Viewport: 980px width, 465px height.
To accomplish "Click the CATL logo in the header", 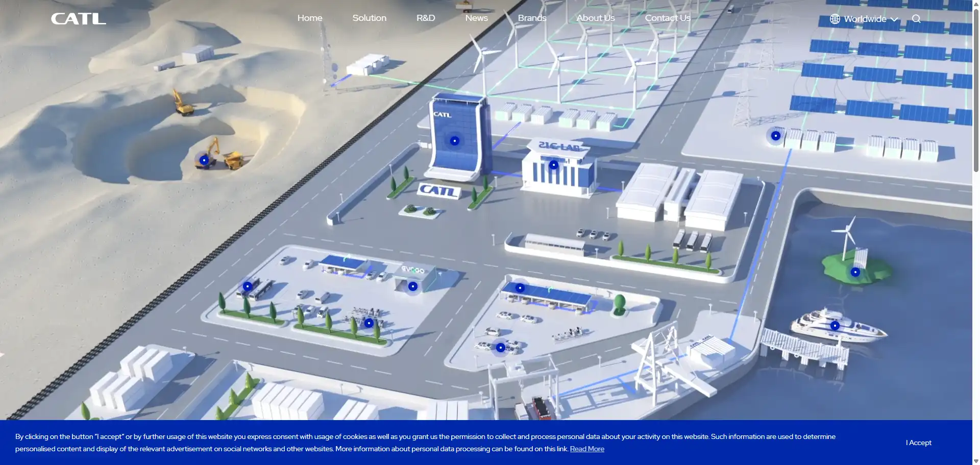I will (79, 19).
